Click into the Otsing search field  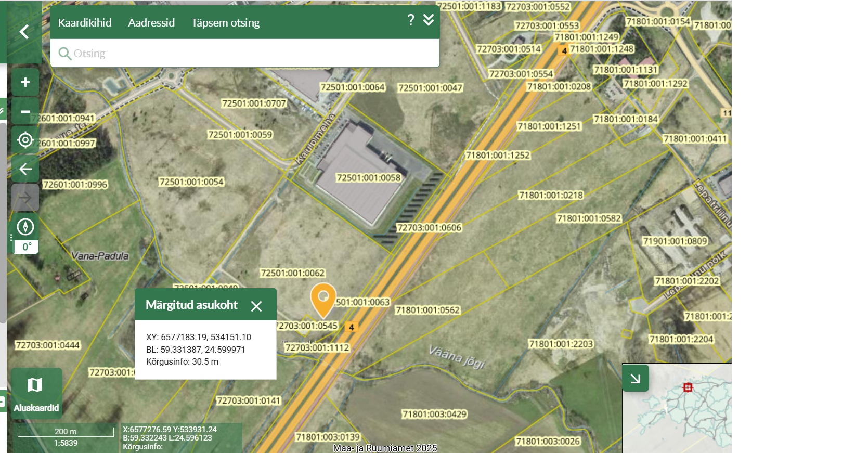click(x=250, y=54)
